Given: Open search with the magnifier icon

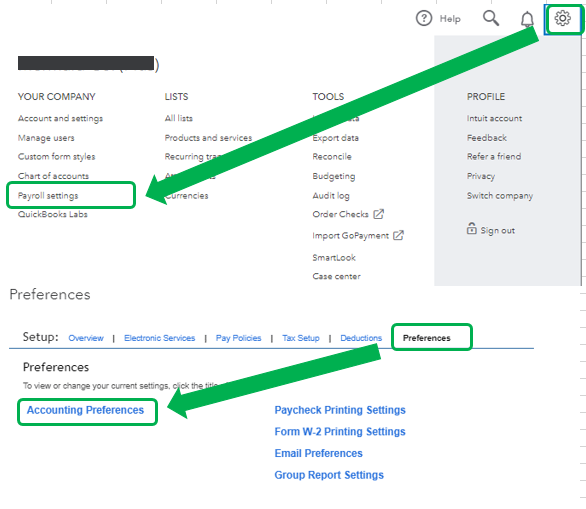Looking at the screenshot, I should click(x=491, y=18).
